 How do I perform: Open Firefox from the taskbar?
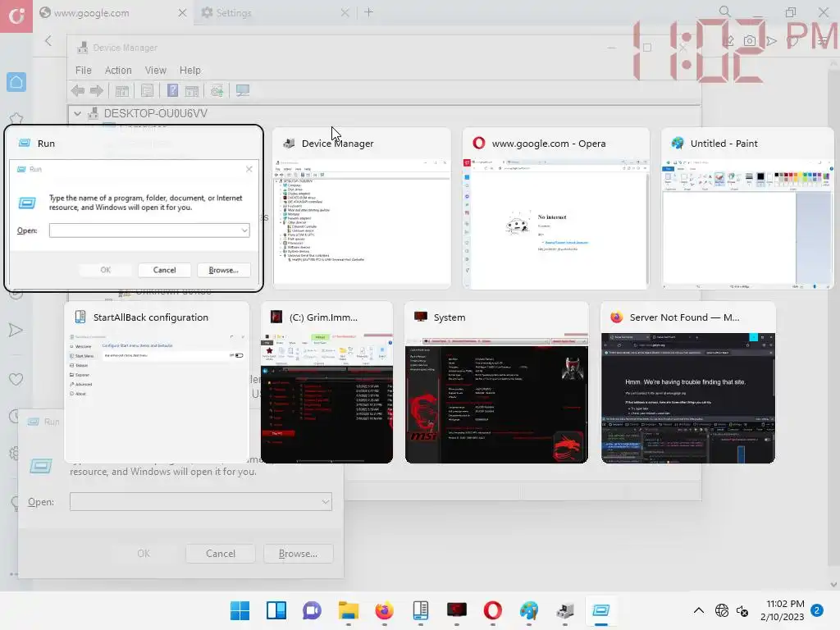click(x=384, y=610)
